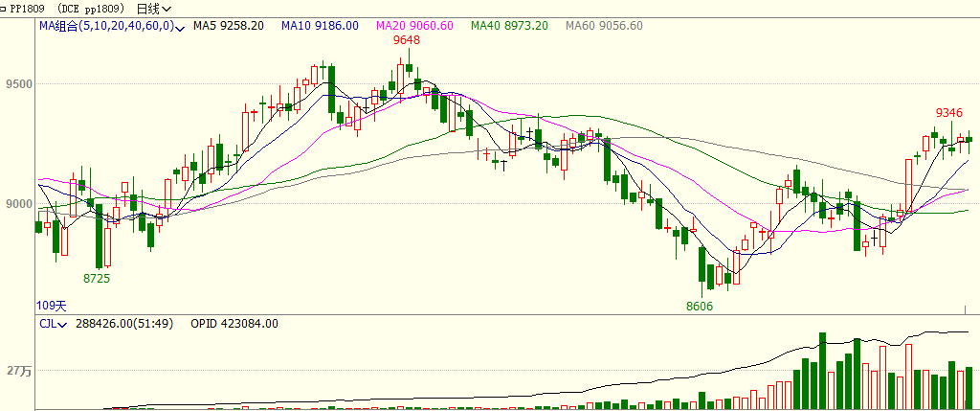Click the 9648 high price marker
This screenshot has width=980, height=411.
coord(407,40)
